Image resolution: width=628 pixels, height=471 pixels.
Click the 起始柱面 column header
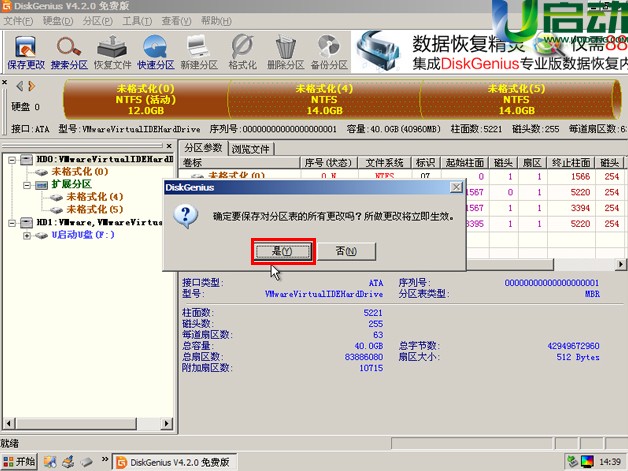click(x=465, y=163)
